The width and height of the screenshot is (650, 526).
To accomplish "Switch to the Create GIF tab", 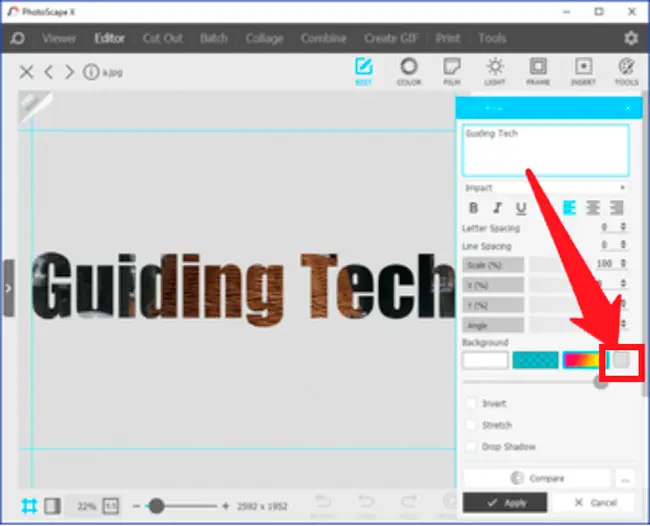I will pyautogui.click(x=391, y=38).
